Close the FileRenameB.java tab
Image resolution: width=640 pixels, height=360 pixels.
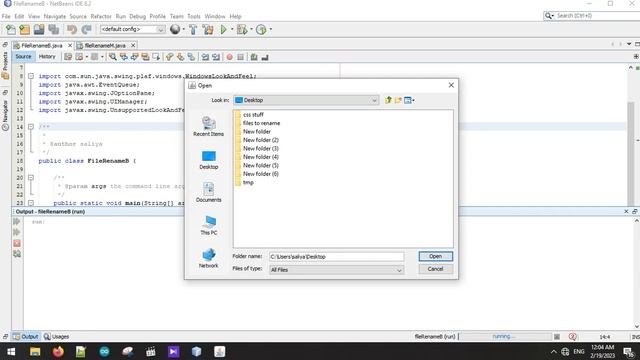point(70,45)
